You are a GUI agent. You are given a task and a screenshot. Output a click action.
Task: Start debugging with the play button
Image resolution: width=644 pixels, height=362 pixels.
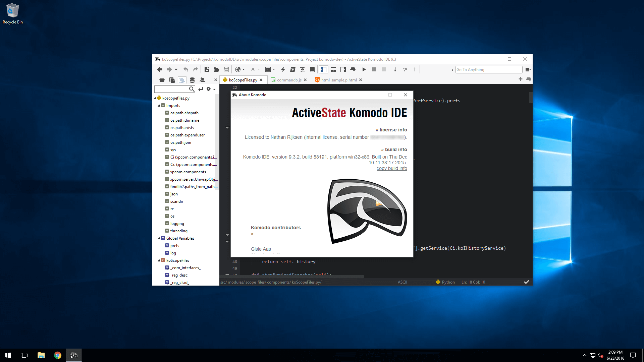[x=364, y=69]
